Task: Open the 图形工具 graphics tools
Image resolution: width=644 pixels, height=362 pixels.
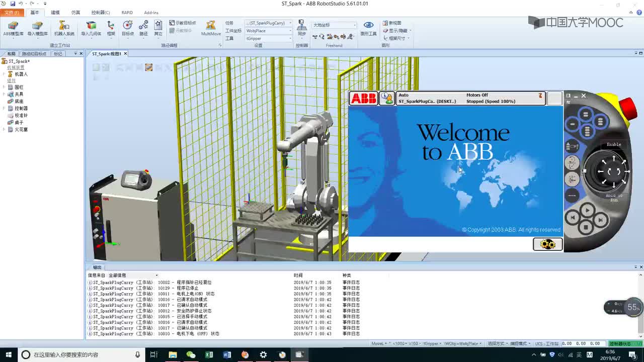Action: tap(368, 29)
